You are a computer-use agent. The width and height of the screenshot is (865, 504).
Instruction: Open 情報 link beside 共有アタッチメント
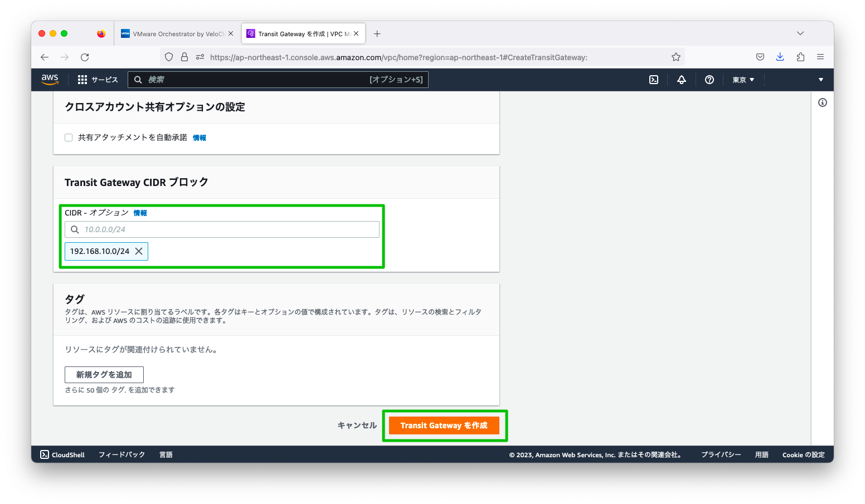pyautogui.click(x=200, y=138)
